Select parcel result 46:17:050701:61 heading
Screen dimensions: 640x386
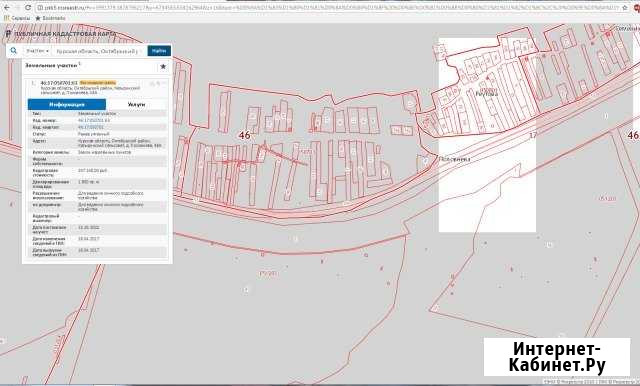[x=59, y=83]
